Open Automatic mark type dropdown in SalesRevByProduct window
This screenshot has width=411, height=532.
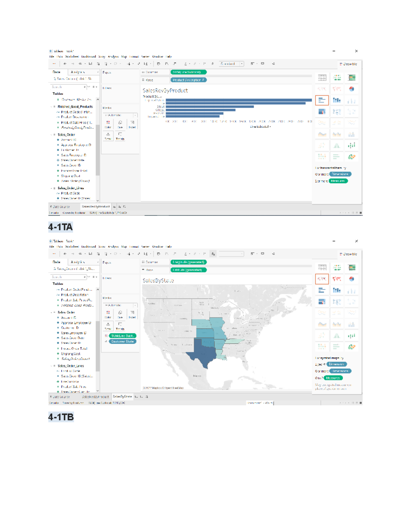[121, 115]
